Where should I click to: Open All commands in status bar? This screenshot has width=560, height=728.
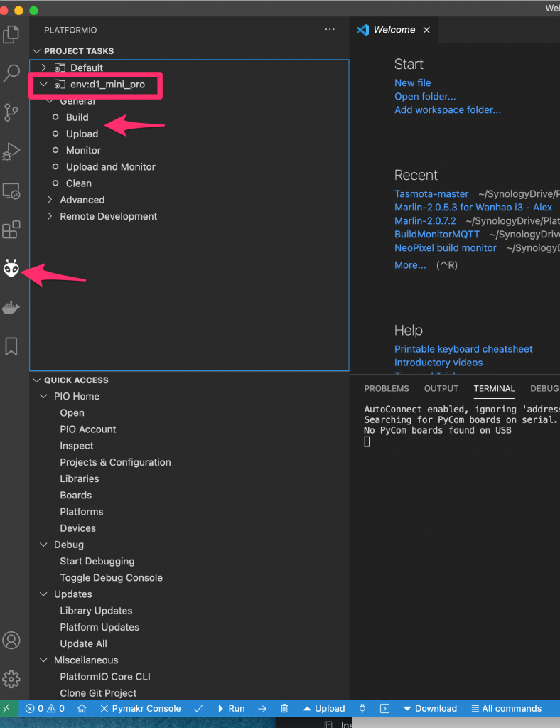(506, 709)
